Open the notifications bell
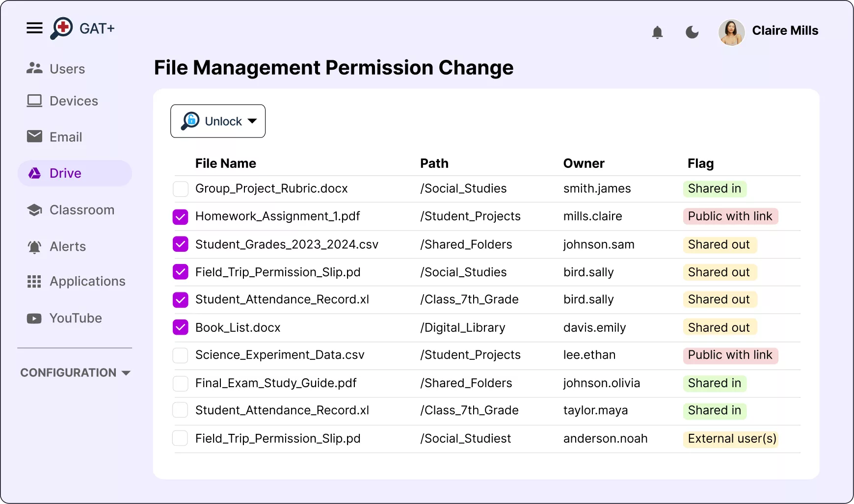 pyautogui.click(x=657, y=32)
